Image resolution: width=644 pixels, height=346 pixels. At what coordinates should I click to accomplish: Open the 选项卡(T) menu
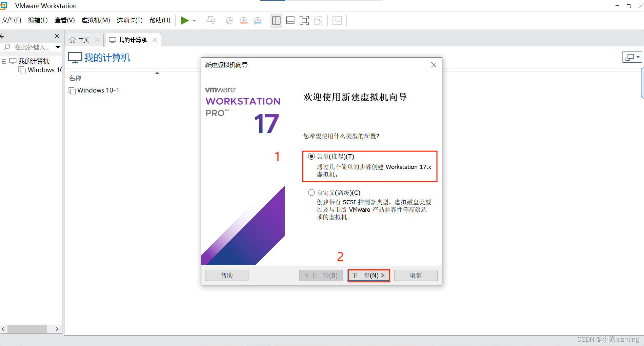129,20
